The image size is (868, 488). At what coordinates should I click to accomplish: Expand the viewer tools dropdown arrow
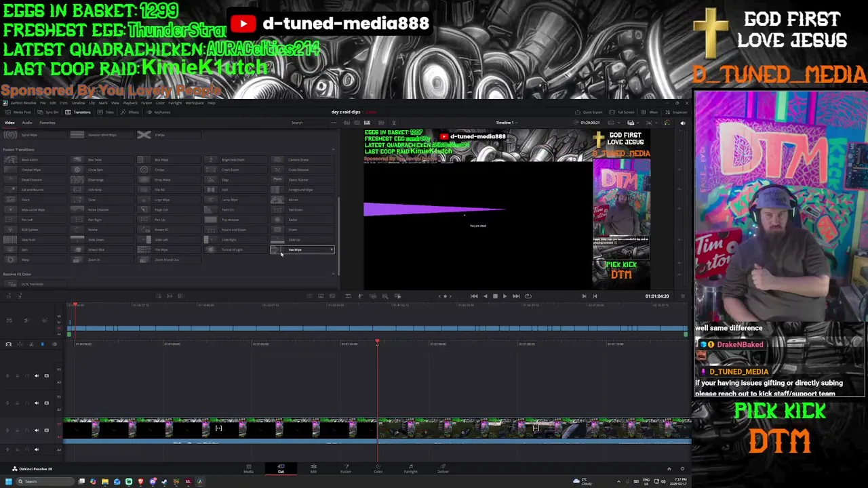coord(656,123)
